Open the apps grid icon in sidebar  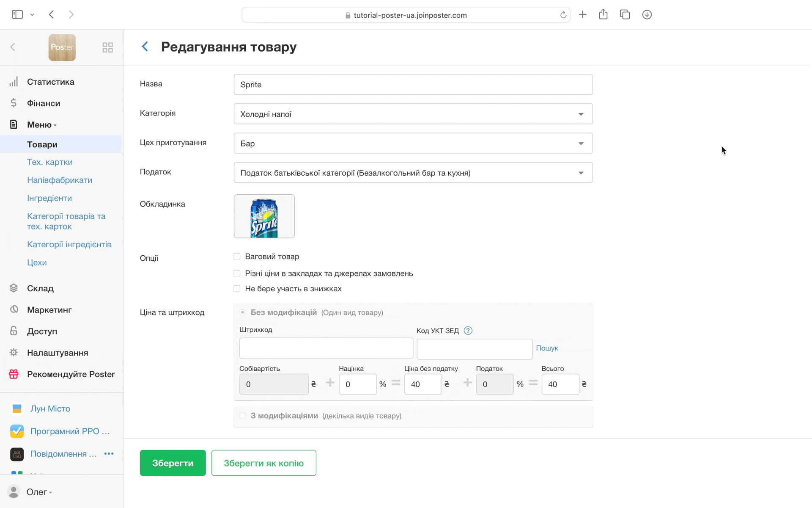point(107,47)
